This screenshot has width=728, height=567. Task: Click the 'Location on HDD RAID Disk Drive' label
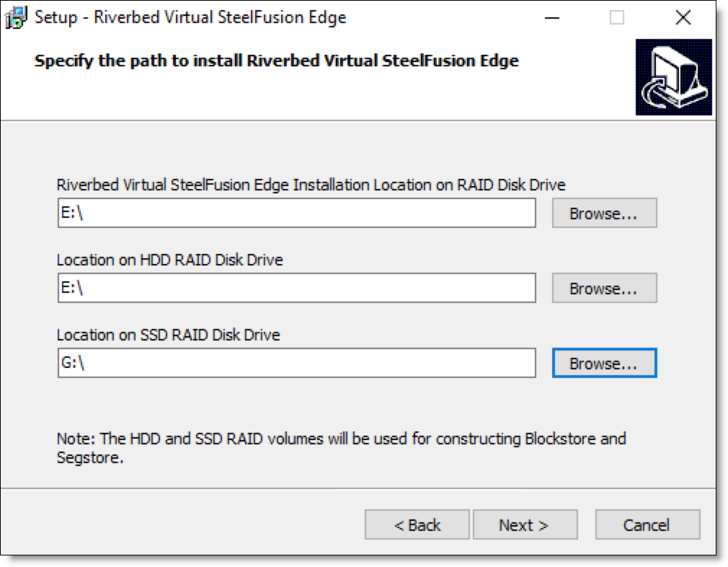(169, 260)
